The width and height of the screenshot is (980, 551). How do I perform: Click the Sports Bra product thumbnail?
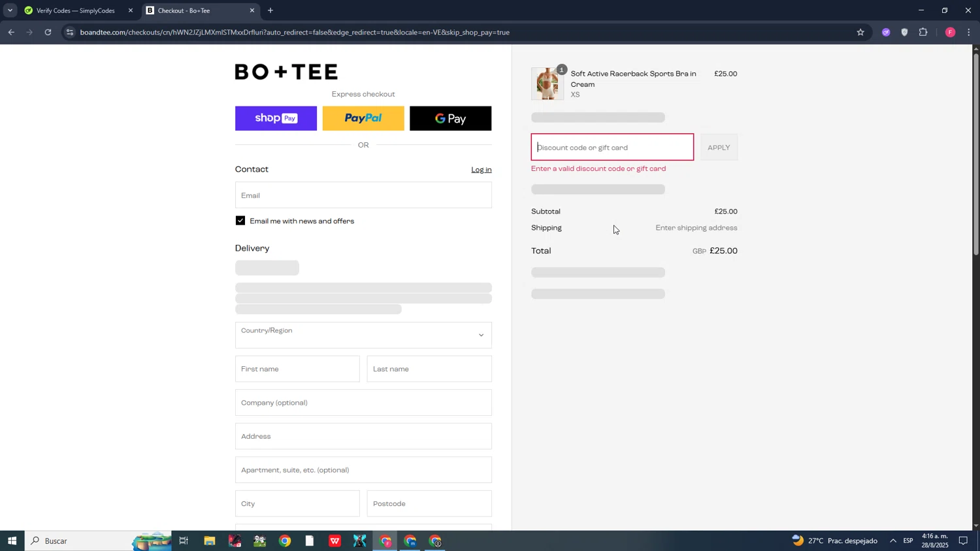[547, 84]
